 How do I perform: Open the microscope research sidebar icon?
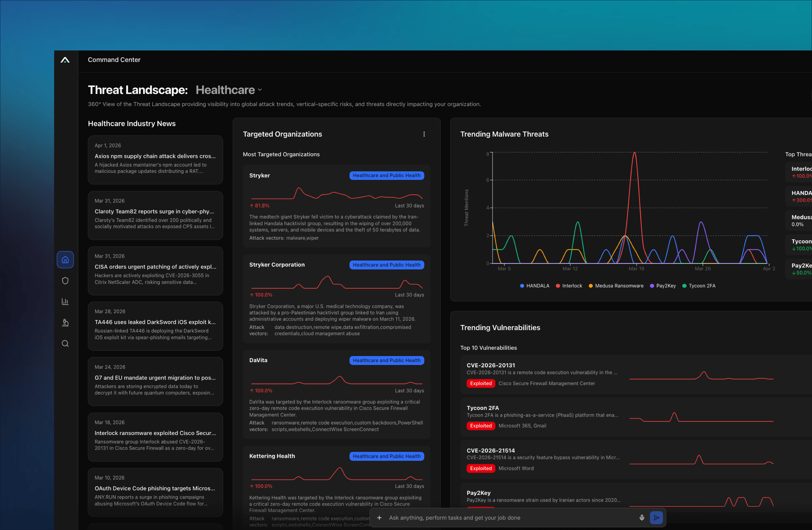click(x=65, y=323)
